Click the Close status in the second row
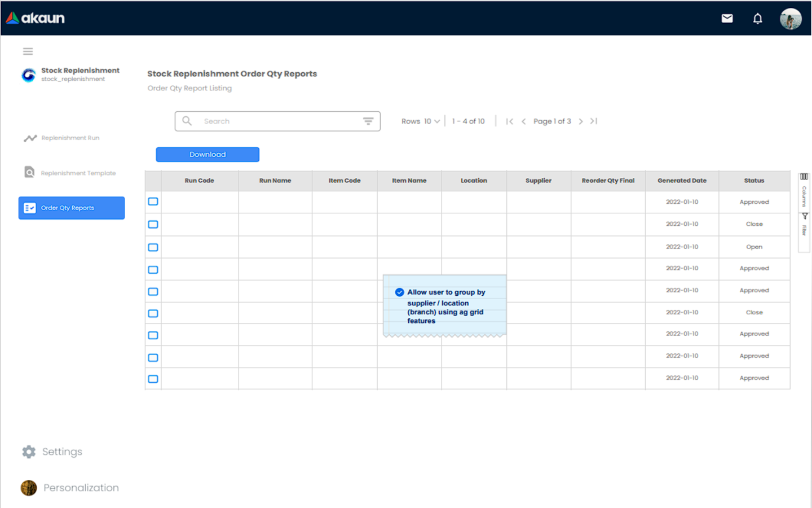 pos(754,224)
